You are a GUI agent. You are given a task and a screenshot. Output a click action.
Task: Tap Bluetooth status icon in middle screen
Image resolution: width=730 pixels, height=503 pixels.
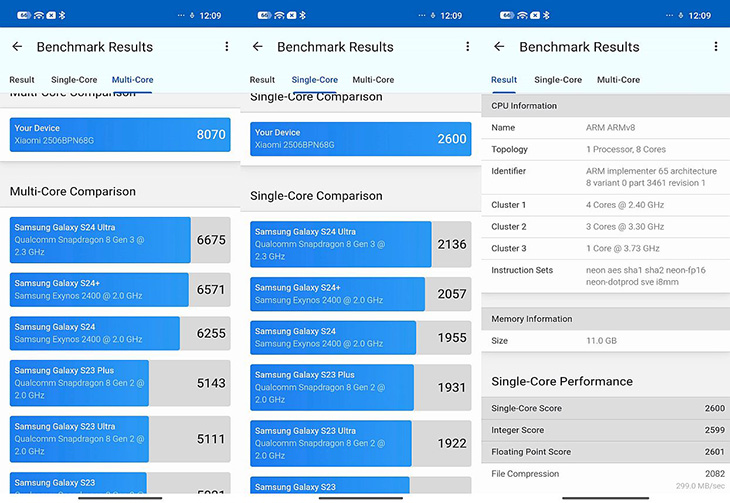[302, 15]
